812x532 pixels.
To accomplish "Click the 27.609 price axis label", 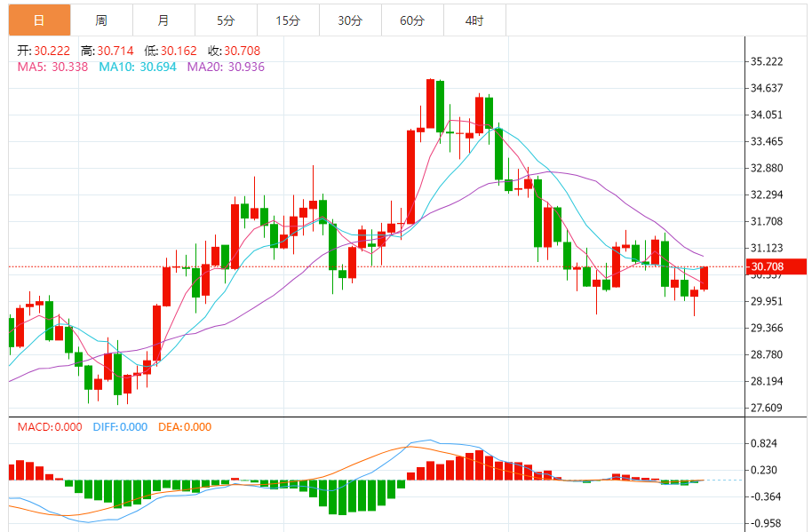I will [767, 408].
